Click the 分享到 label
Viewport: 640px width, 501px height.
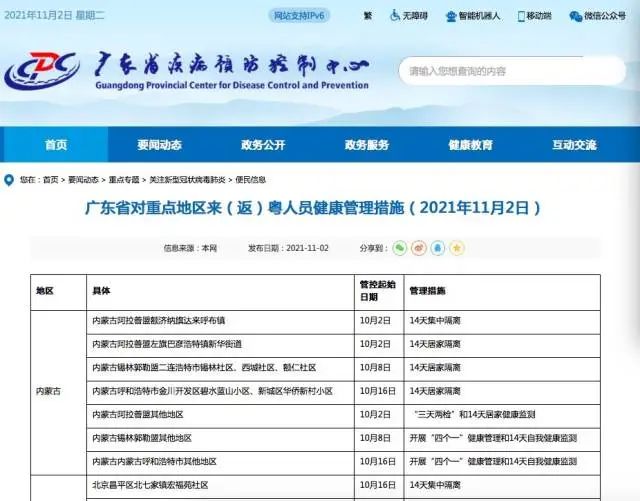(373, 248)
